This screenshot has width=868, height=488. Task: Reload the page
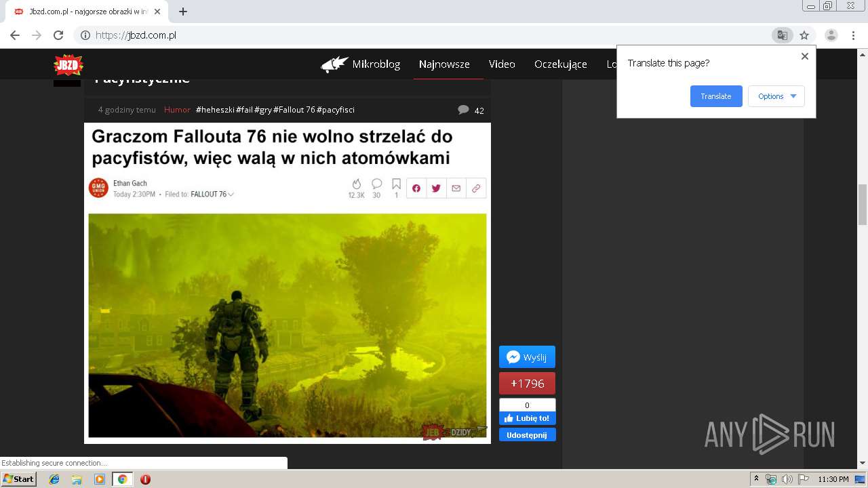[58, 35]
